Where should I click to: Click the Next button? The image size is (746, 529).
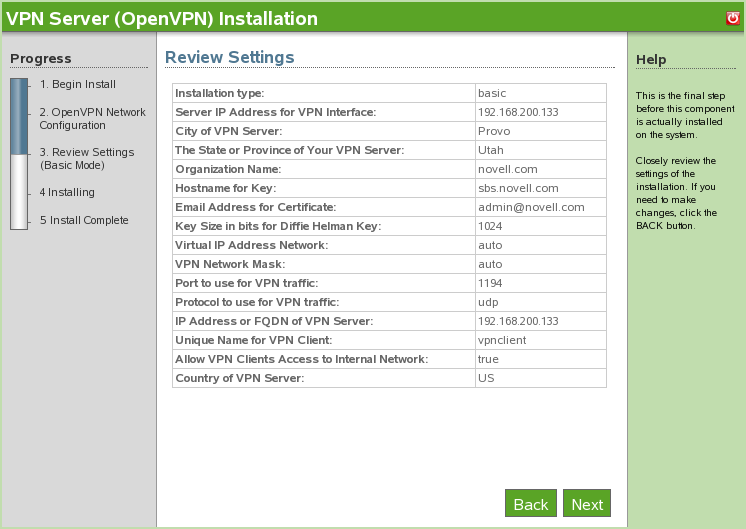click(x=587, y=503)
